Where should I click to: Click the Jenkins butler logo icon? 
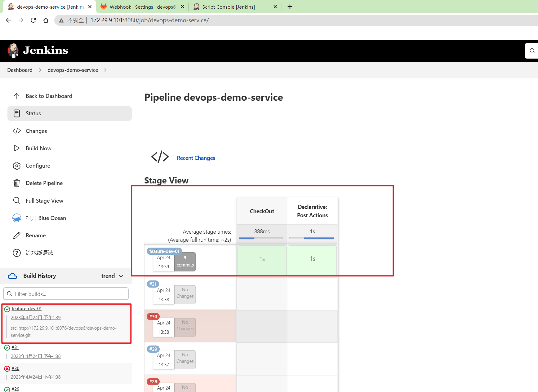(x=13, y=51)
